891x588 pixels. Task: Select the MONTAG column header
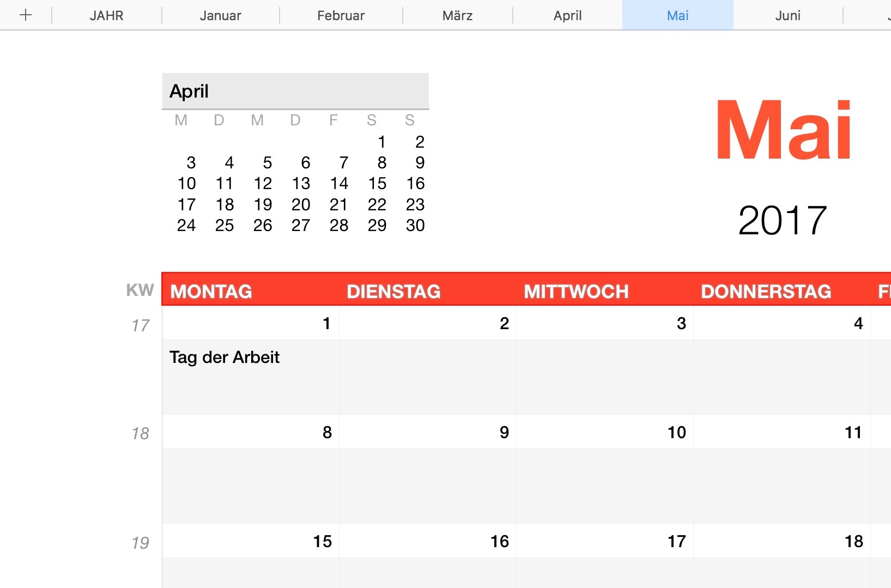(211, 292)
